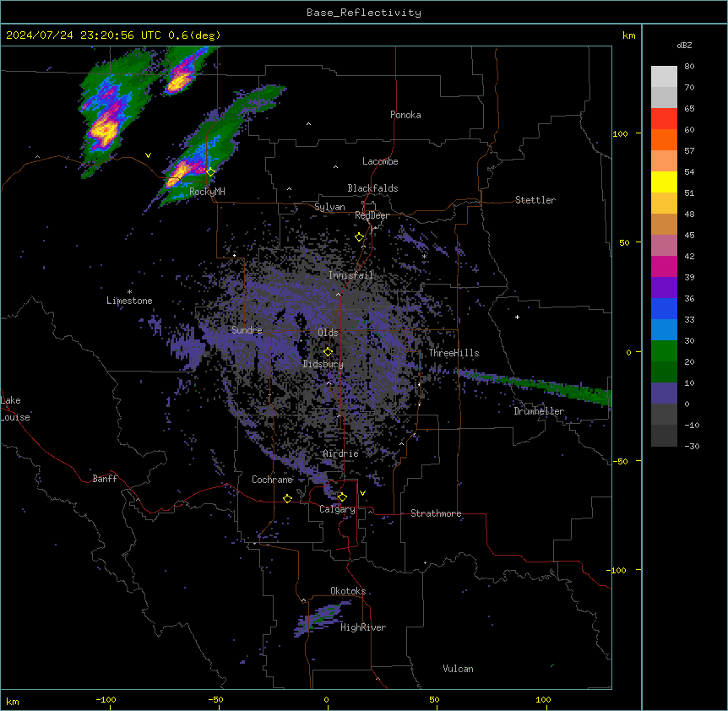
Task: Click the Calgary city label
Action: click(337, 509)
